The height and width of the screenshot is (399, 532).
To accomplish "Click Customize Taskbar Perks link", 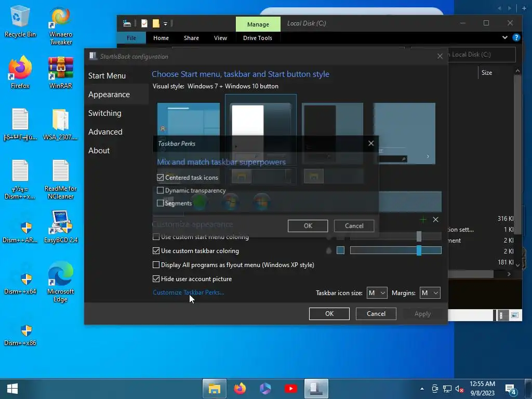I will point(188,292).
